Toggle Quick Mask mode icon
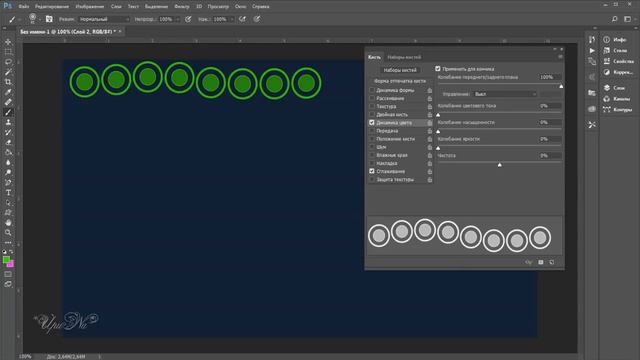Screen dimensions: 640x360 tap(8, 274)
